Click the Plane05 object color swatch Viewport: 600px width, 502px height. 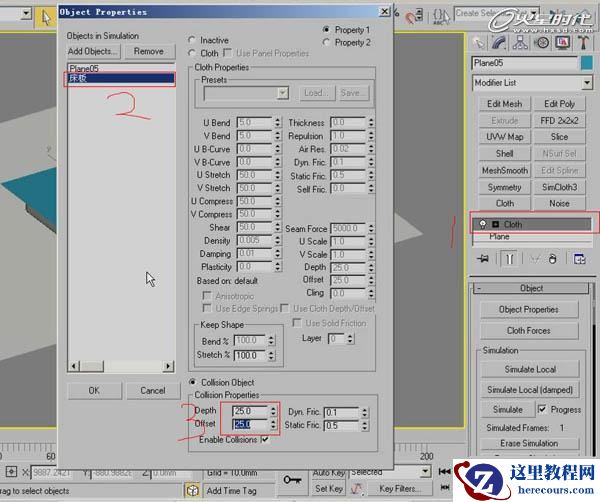click(x=588, y=63)
